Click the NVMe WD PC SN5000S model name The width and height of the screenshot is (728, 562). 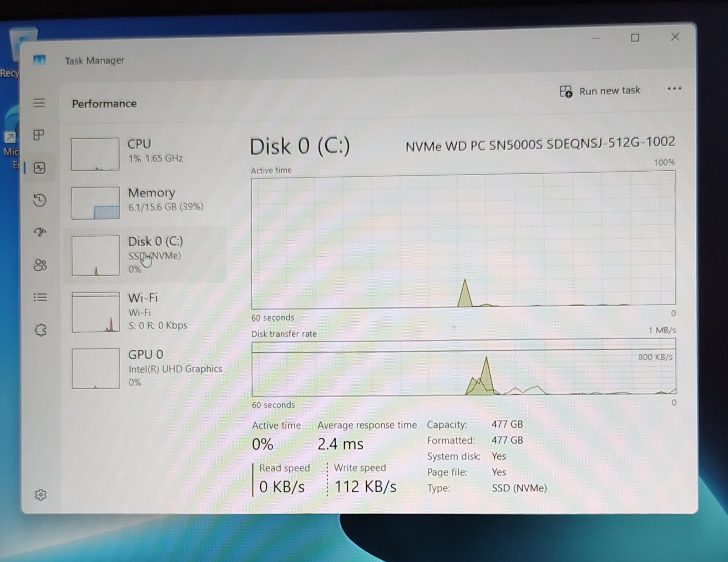(x=540, y=144)
